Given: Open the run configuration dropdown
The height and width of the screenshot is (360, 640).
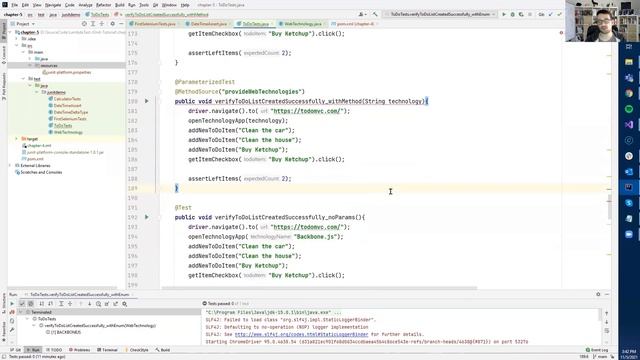Looking at the screenshot, I should [x=440, y=14].
